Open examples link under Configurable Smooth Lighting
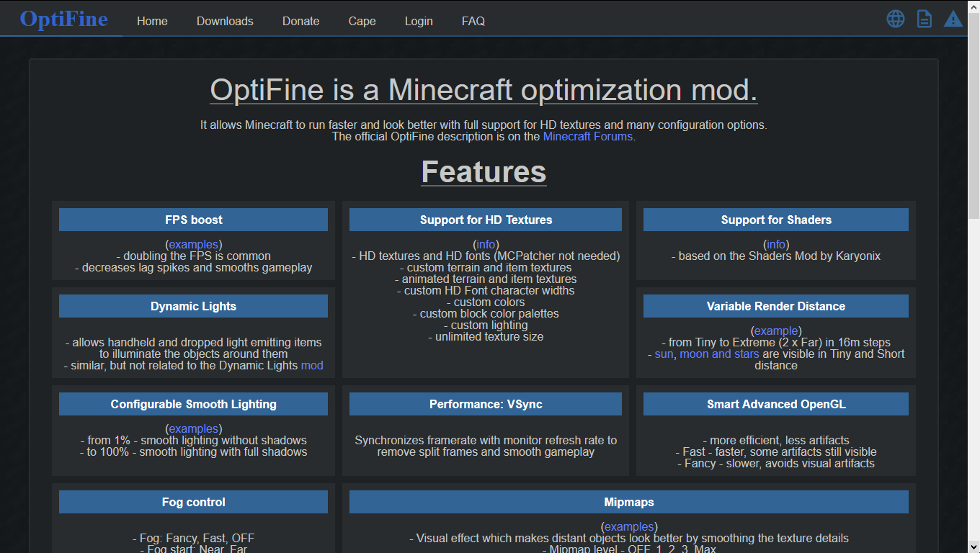 (194, 428)
